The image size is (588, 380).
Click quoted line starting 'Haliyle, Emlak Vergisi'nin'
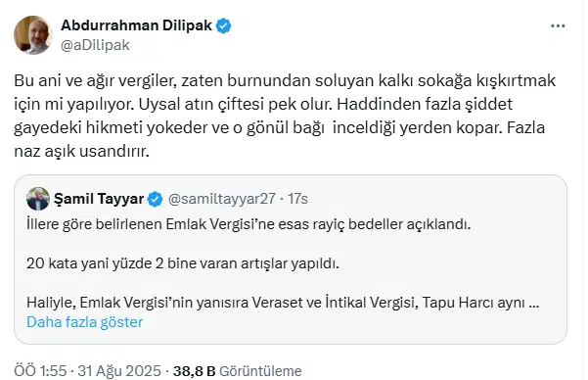click(283, 303)
